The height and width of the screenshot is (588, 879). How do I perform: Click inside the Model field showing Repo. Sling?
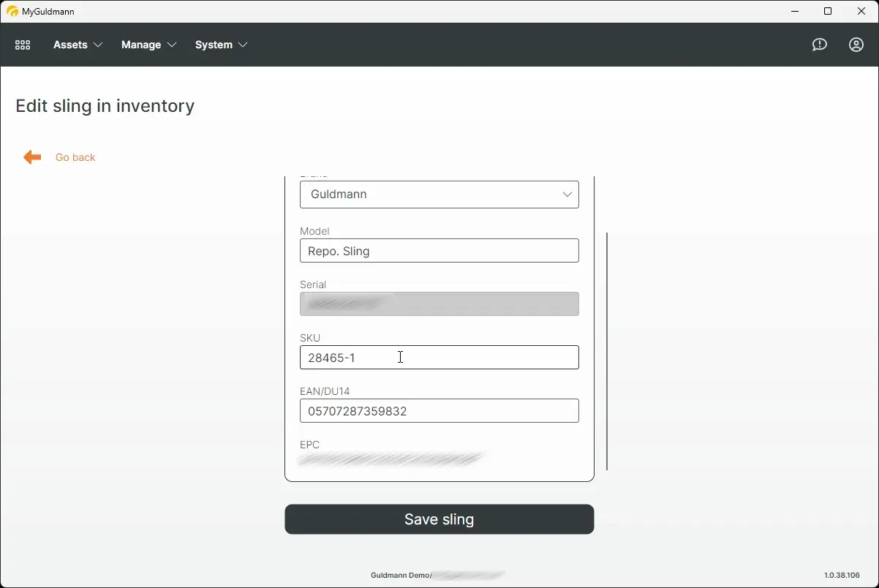[x=439, y=251]
